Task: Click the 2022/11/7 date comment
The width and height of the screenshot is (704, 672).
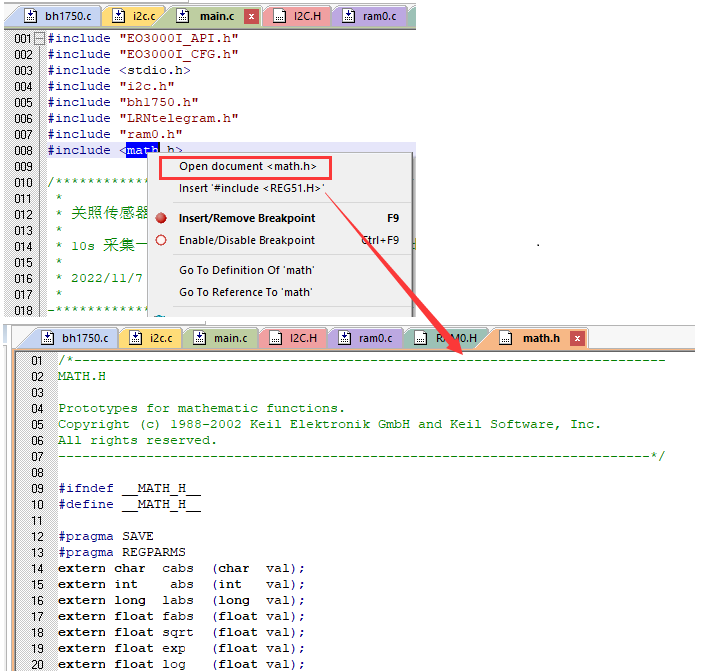Action: (x=107, y=278)
